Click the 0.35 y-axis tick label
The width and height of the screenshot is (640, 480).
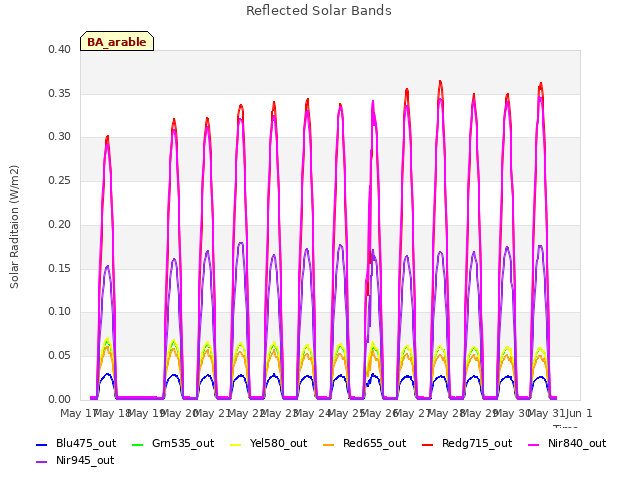coord(60,93)
